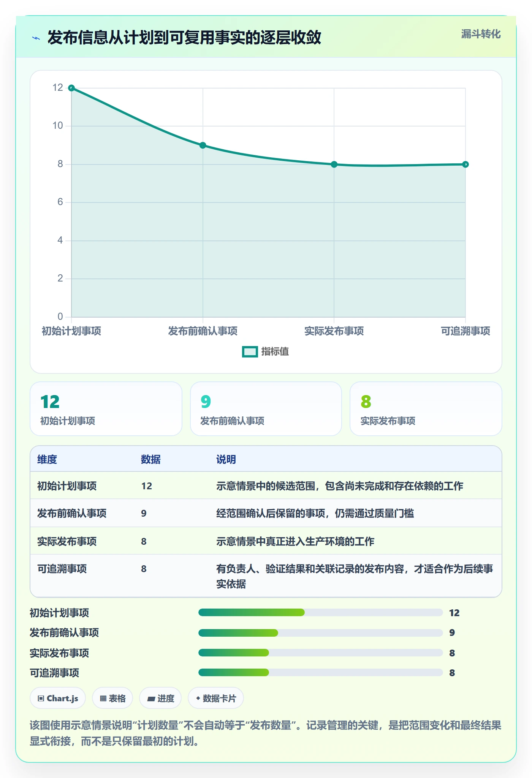This screenshot has width=532, height=778.
Task: Click the 进度 chip
Action: point(160,698)
